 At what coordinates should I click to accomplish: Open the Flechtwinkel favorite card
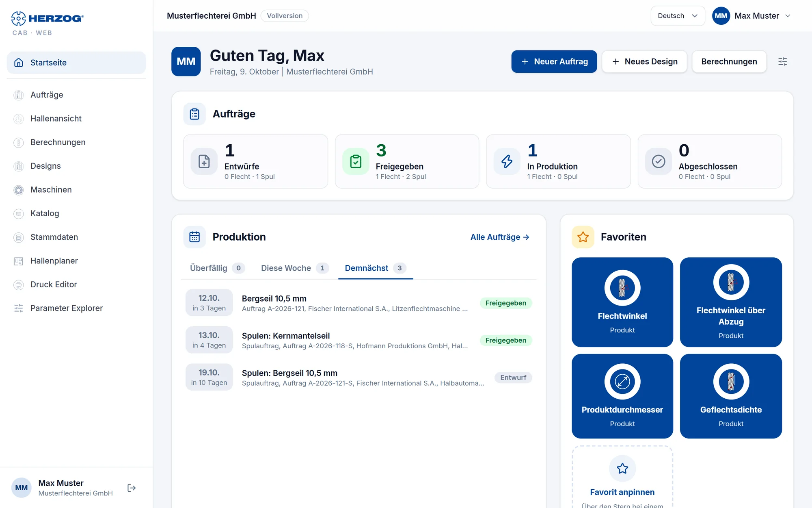(622, 302)
